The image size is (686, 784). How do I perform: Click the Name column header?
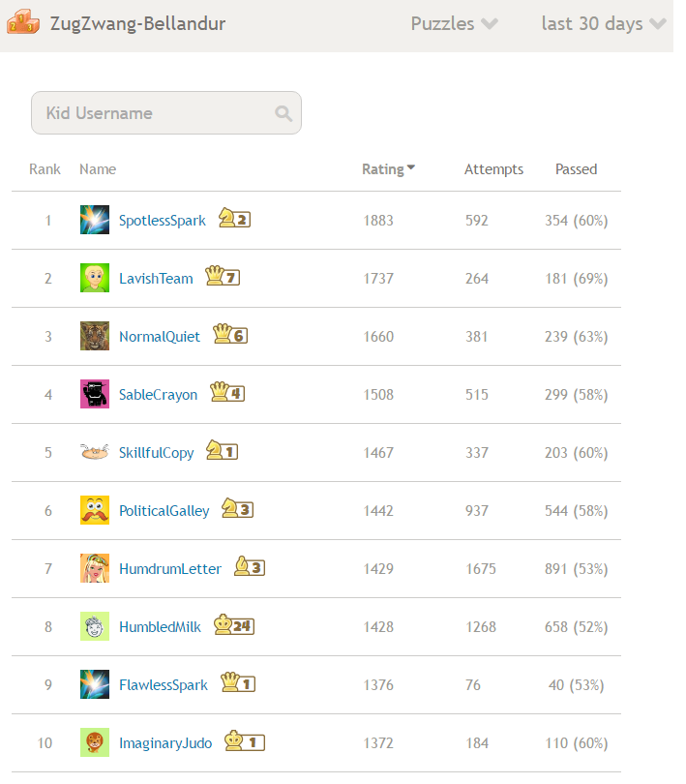(x=98, y=169)
